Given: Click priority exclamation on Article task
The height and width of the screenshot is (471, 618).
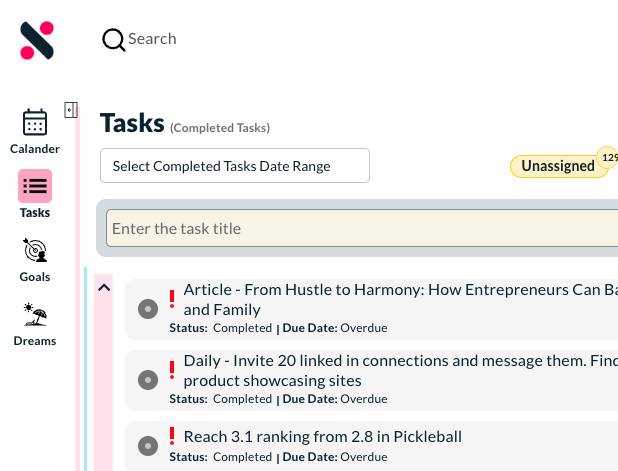Looking at the screenshot, I should pos(172,299).
